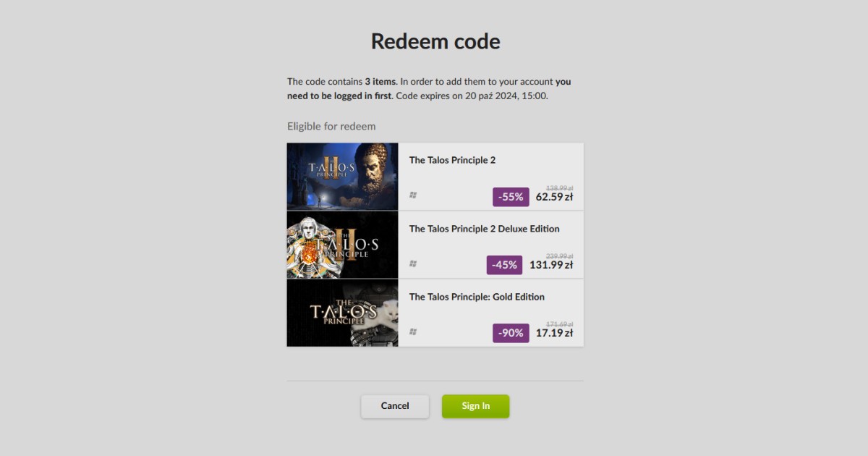Viewport: 868px width, 456px height.
Task: Click the Cancel button
Action: pos(395,406)
